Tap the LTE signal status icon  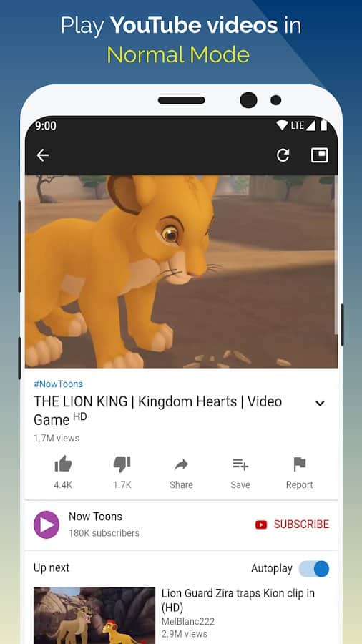303,125
